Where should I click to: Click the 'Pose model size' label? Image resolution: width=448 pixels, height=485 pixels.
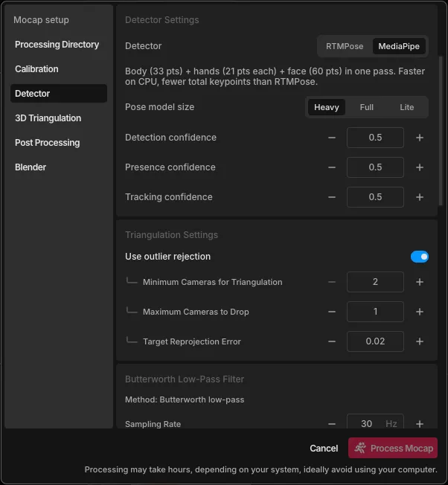(160, 107)
